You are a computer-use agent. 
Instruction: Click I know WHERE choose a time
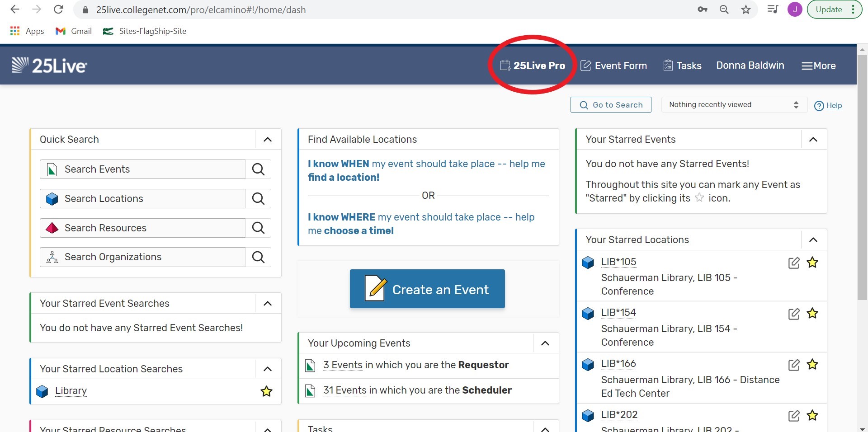pyautogui.click(x=421, y=224)
